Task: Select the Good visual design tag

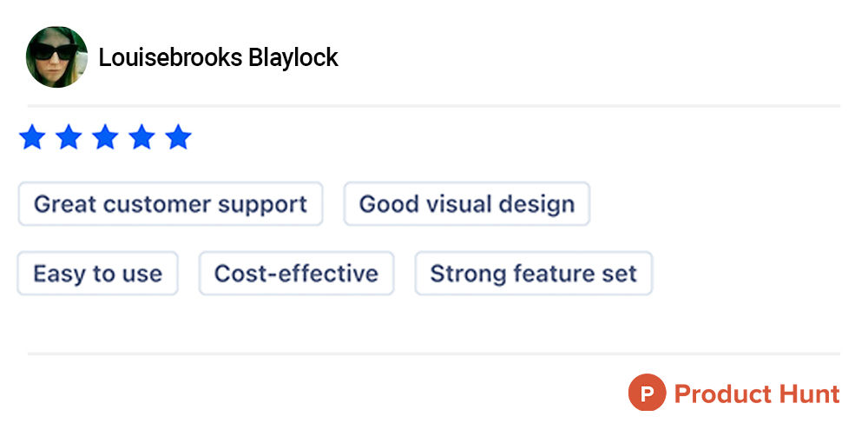Action: tap(467, 204)
